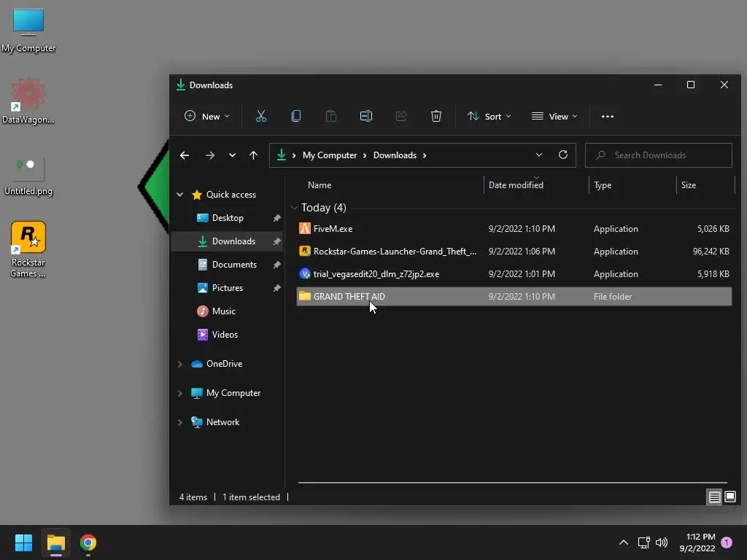Click the pin icon beside Documents
This screenshot has height=560, width=747.
coord(276,264)
